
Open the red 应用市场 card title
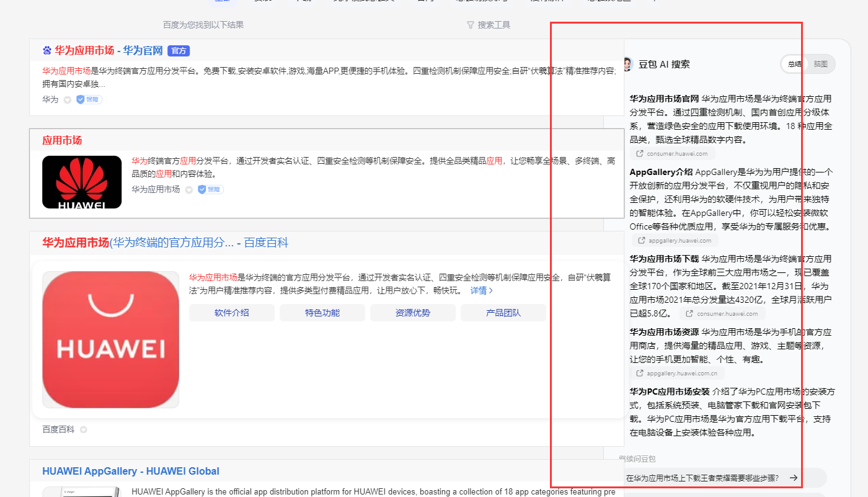[x=62, y=140]
